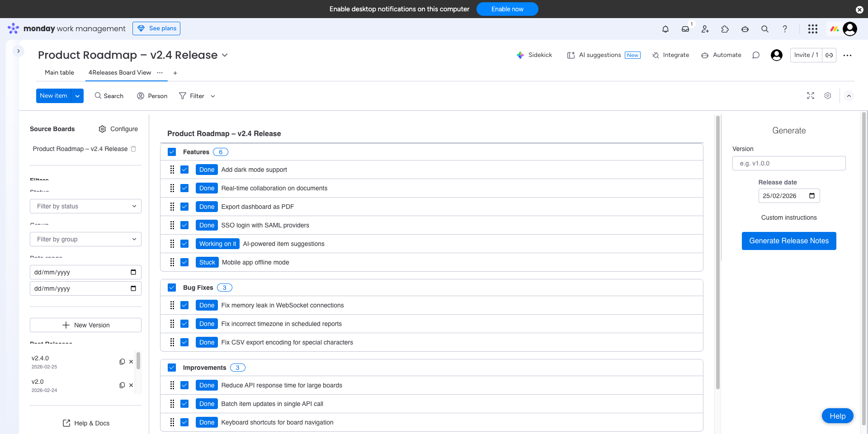The height and width of the screenshot is (434, 868).
Task: Open the help question mark icon
Action: click(x=785, y=29)
